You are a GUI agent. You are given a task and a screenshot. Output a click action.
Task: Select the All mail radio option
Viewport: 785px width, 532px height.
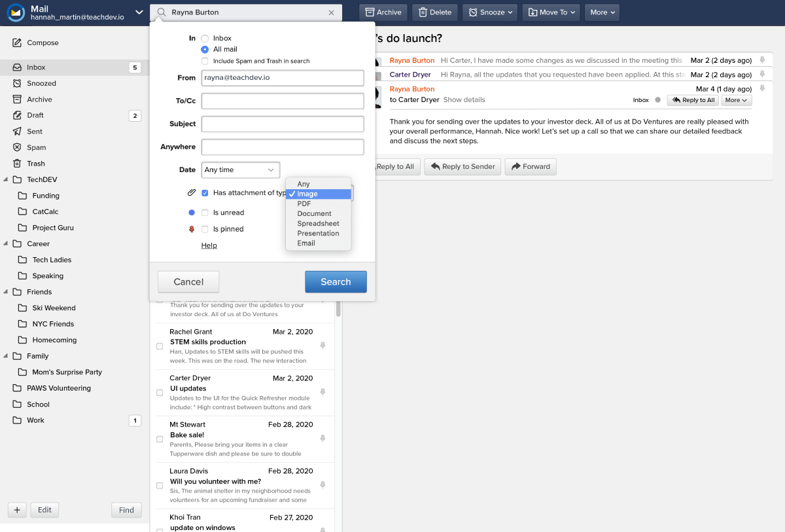[x=205, y=50]
